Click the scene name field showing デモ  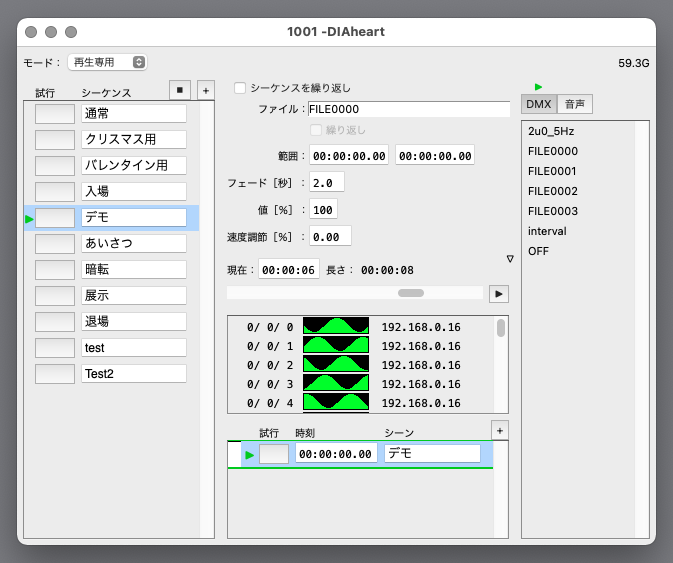pyautogui.click(x=432, y=454)
